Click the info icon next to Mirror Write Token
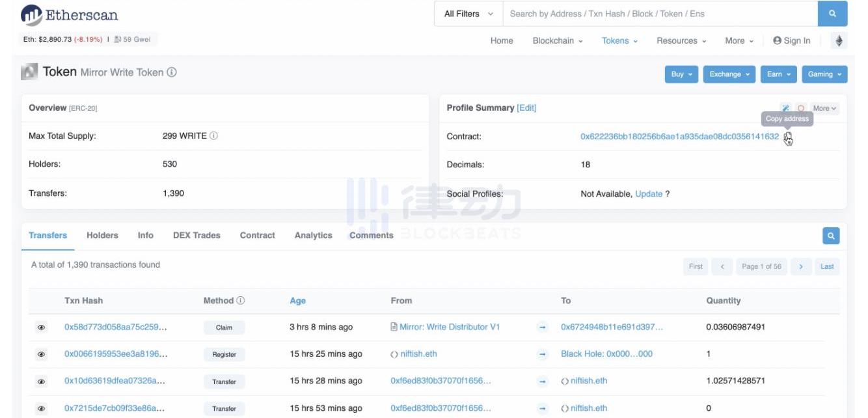Viewport: 868px width, 418px height. tap(172, 72)
